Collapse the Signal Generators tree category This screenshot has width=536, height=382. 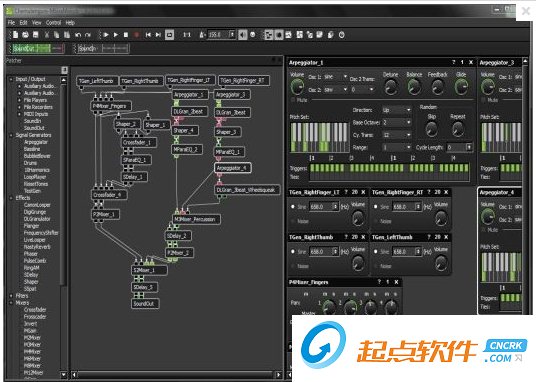[11, 135]
